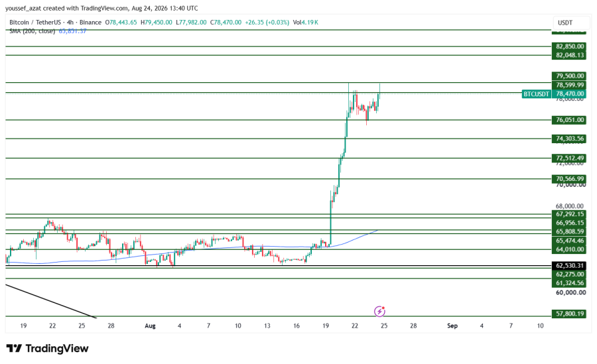The height and width of the screenshot is (364, 597).
Task: Click the BTCUSDT price tag label
Action: (x=536, y=93)
